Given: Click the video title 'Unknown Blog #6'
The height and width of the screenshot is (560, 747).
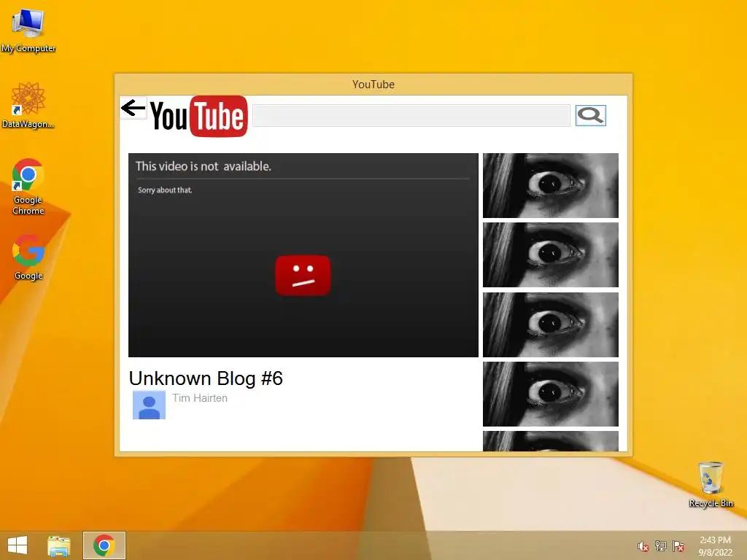Looking at the screenshot, I should pyautogui.click(x=206, y=378).
